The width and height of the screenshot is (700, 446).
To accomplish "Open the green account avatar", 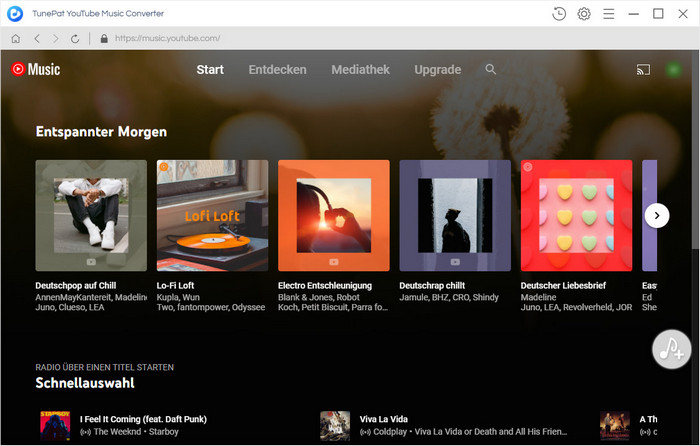I will 674,69.
